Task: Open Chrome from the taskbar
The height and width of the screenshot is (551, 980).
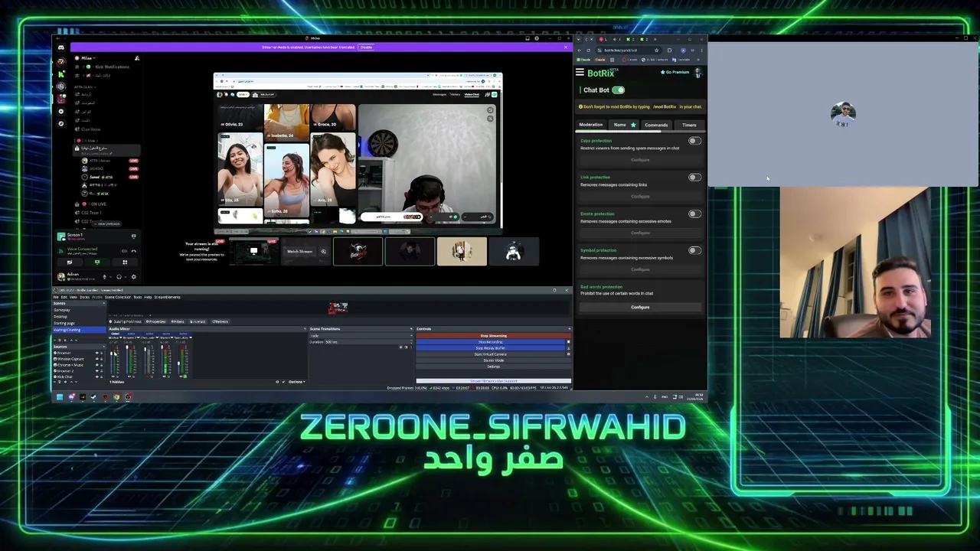Action: point(116,397)
